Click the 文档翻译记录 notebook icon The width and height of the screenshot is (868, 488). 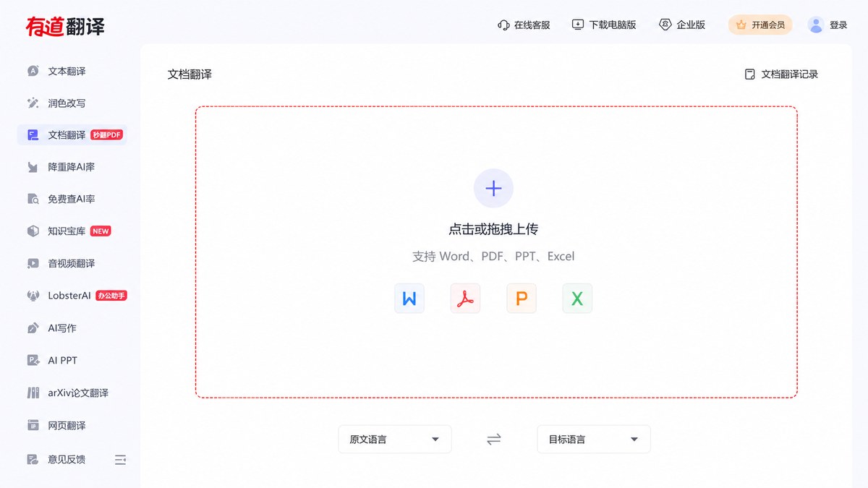(750, 74)
